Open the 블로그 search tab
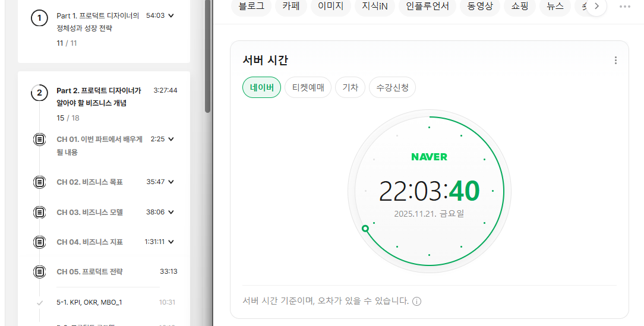Screen dimensions: 644x326 pyautogui.click(x=251, y=6)
